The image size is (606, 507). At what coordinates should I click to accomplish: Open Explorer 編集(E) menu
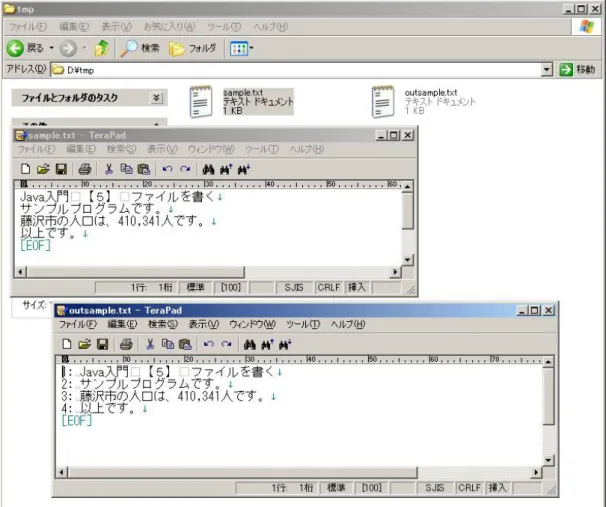coord(74,27)
